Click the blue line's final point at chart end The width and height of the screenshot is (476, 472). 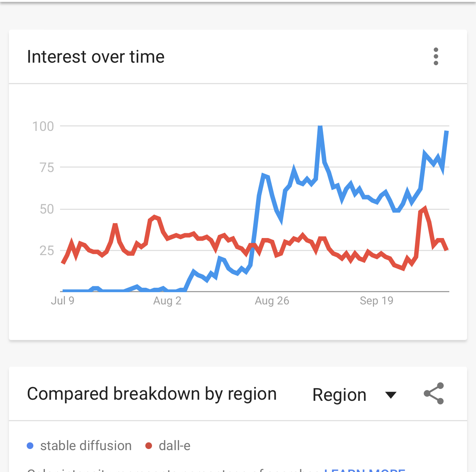[x=447, y=132]
